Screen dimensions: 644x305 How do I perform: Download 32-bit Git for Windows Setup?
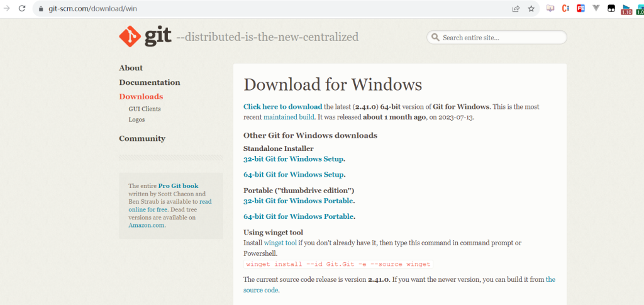293,159
